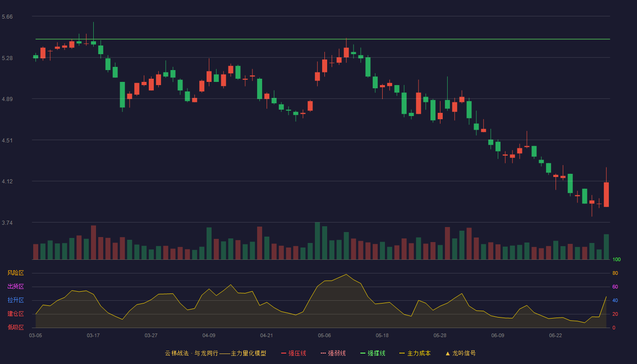Toggle the 强弱线 legend series
Image resolution: width=637 pixels, height=364 pixels.
[x=333, y=353]
